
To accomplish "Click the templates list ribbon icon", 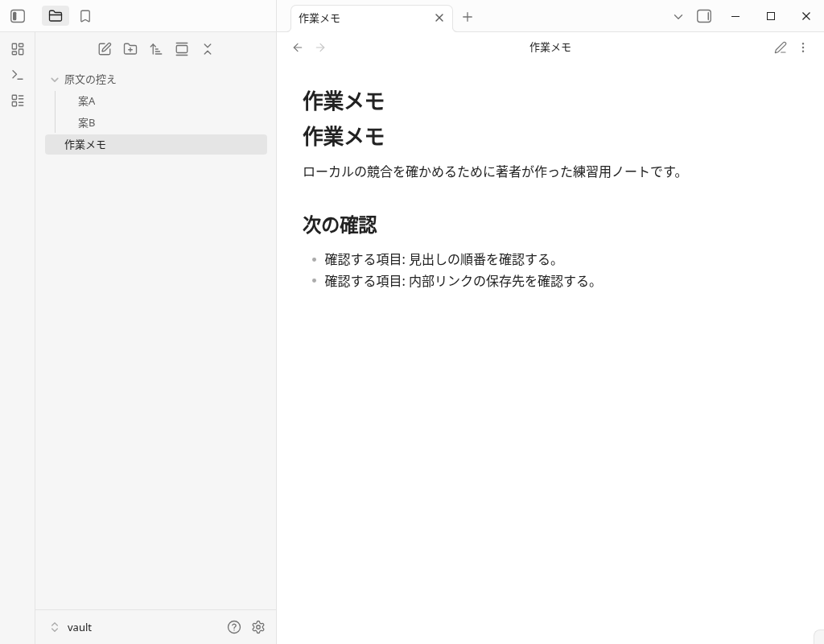I will (18, 101).
